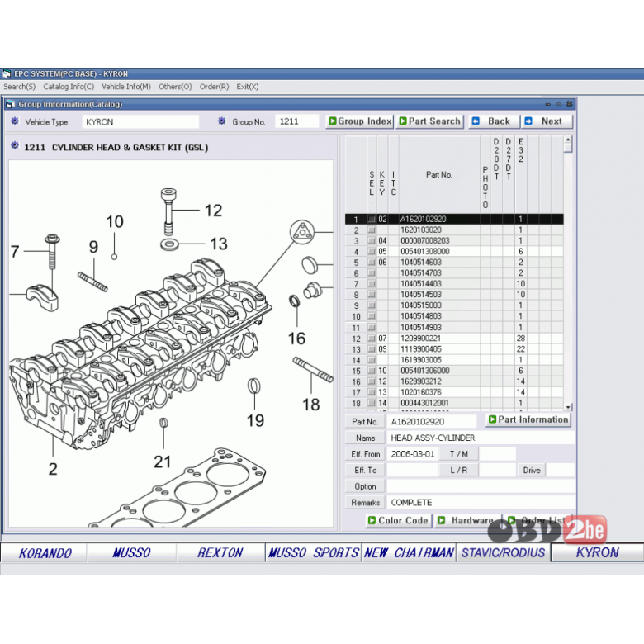Image resolution: width=644 pixels, height=644 pixels.
Task: Open the Order(R) menu
Action: [214, 87]
